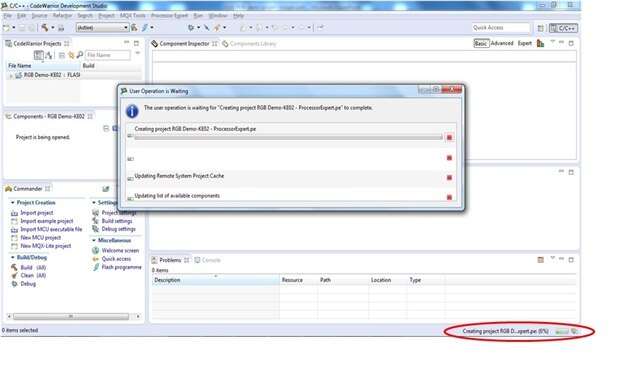Cancel Creating project RGB Demo-KE02 operation
The height and width of the screenshot is (370, 620).
(x=449, y=138)
